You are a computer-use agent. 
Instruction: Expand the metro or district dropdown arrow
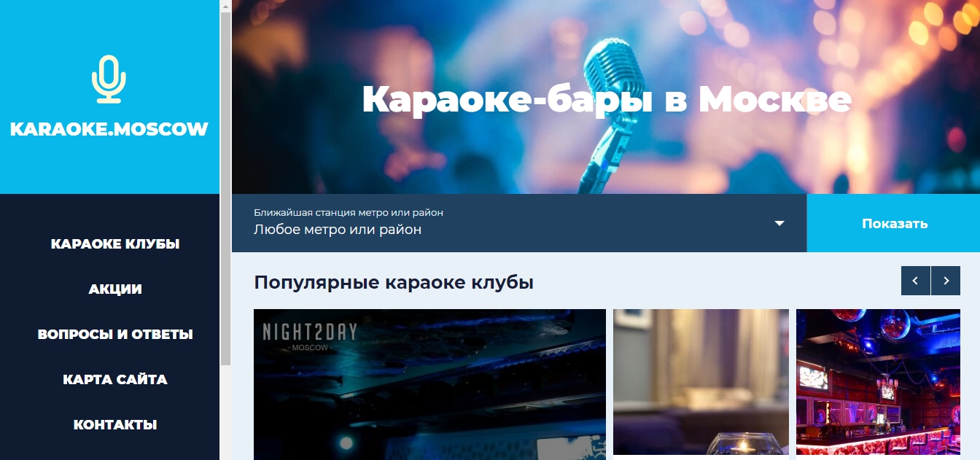point(779,223)
